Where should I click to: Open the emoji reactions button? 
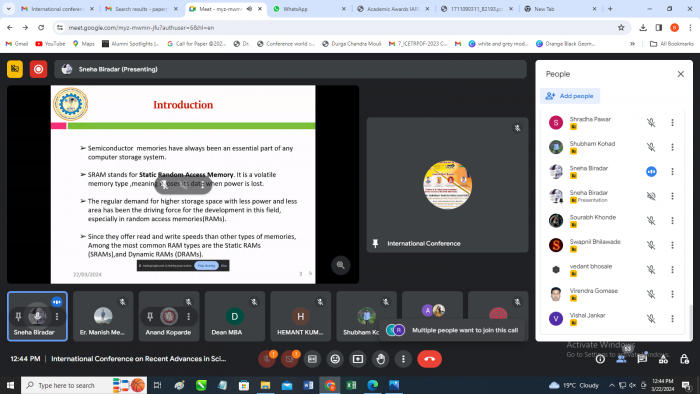pos(335,359)
